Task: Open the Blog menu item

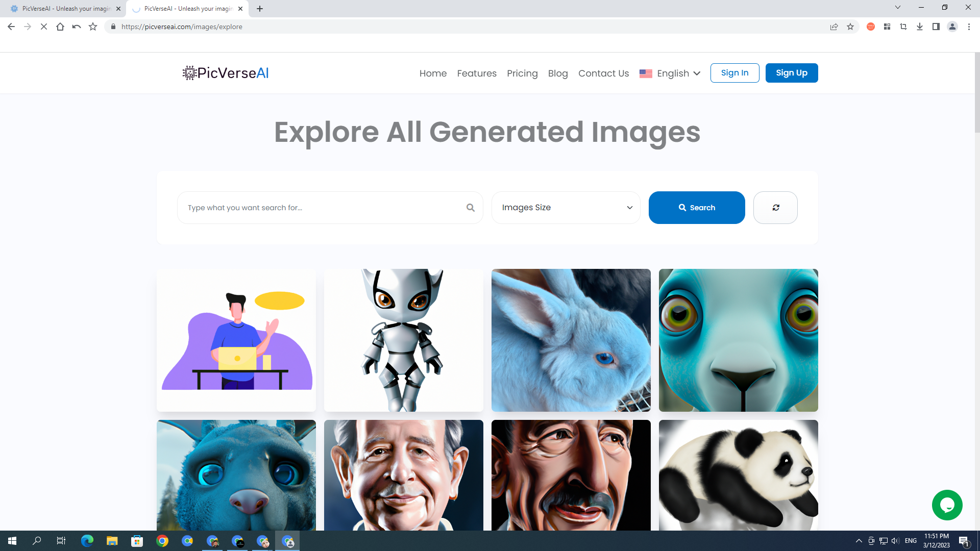Action: click(x=558, y=73)
